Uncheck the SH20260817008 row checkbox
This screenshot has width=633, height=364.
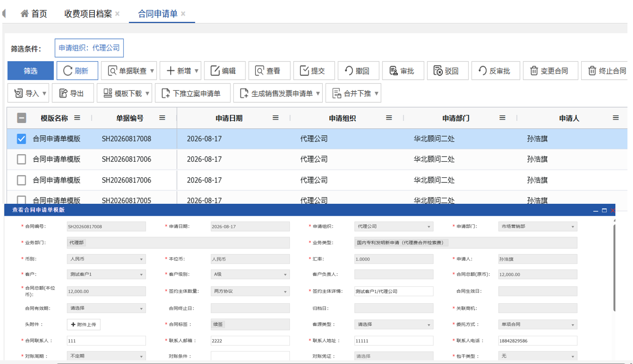tap(21, 139)
